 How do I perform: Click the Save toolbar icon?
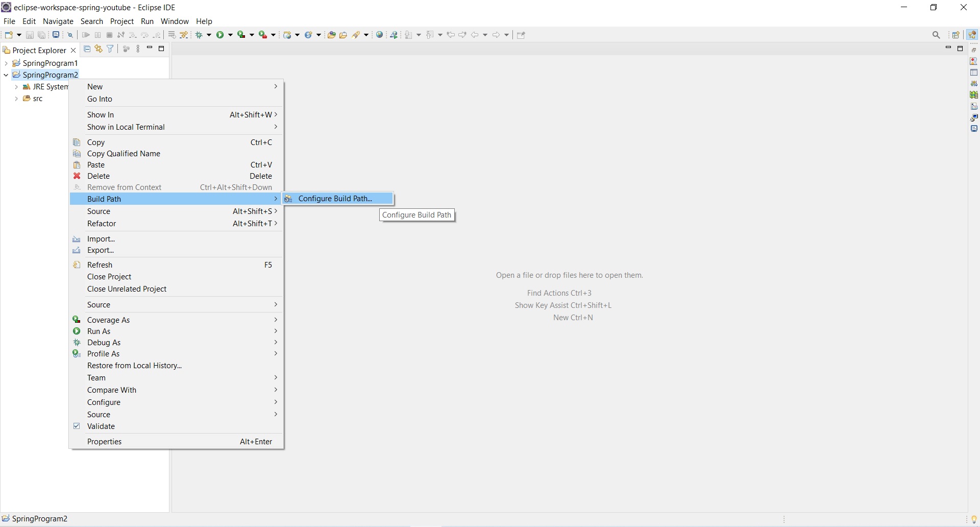tap(30, 35)
